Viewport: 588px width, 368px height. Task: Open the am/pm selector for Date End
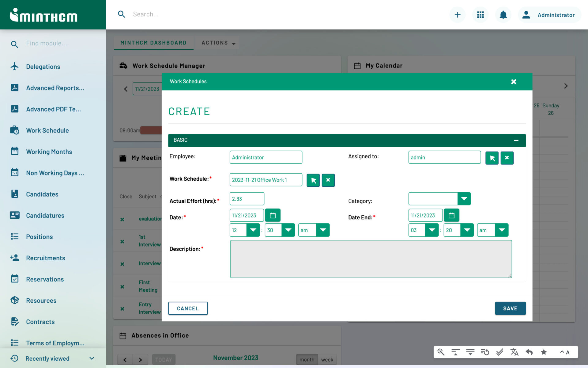click(x=502, y=230)
